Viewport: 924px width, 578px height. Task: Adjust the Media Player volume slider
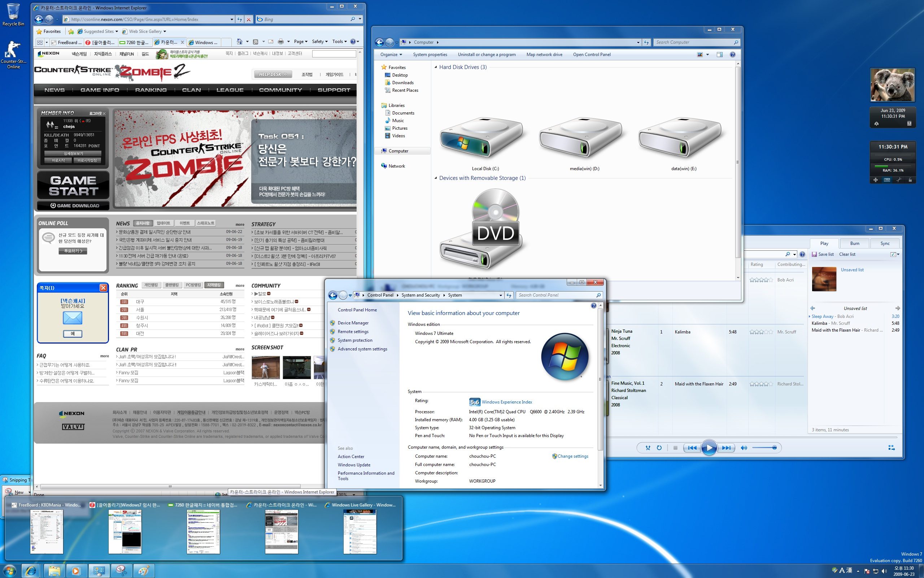pos(764,448)
